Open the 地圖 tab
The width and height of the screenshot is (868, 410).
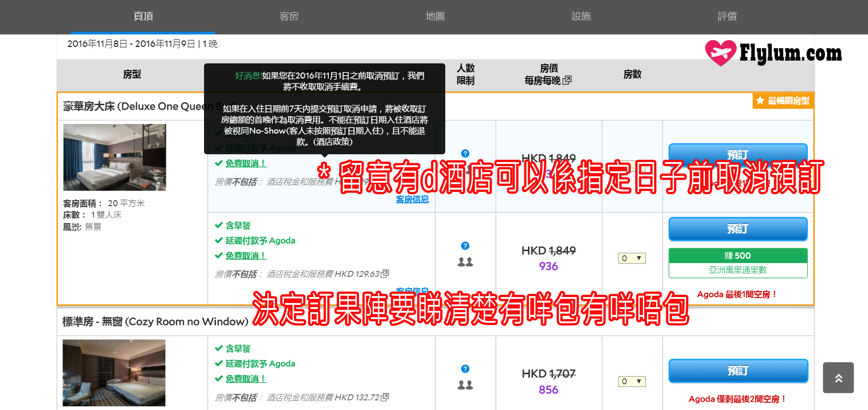tap(435, 17)
